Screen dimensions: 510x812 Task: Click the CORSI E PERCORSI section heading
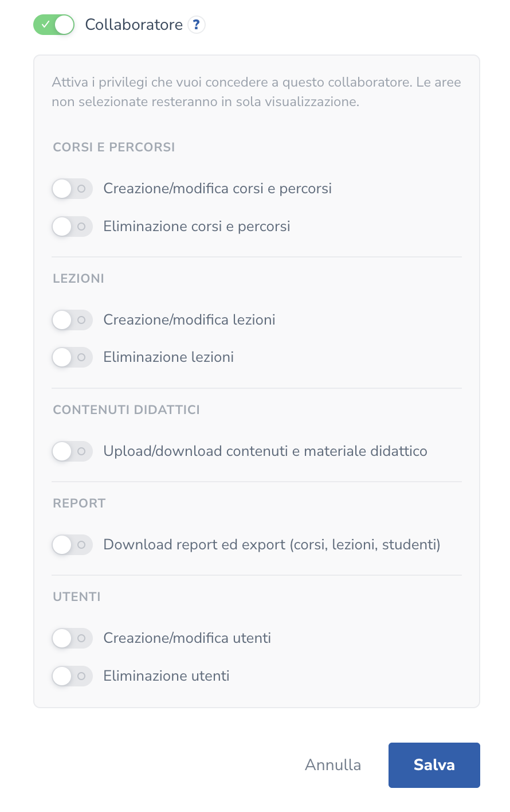pos(114,147)
